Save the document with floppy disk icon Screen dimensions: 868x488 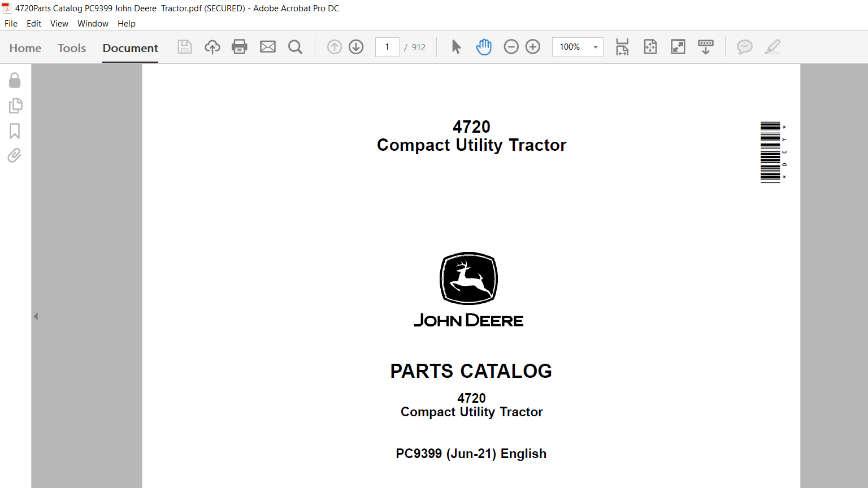[x=185, y=47]
